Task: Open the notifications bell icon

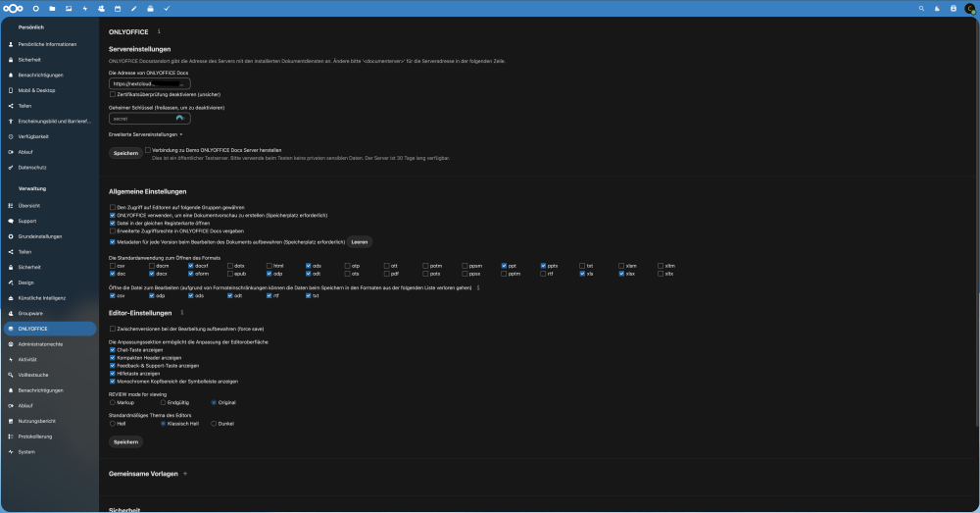Action: (937, 9)
